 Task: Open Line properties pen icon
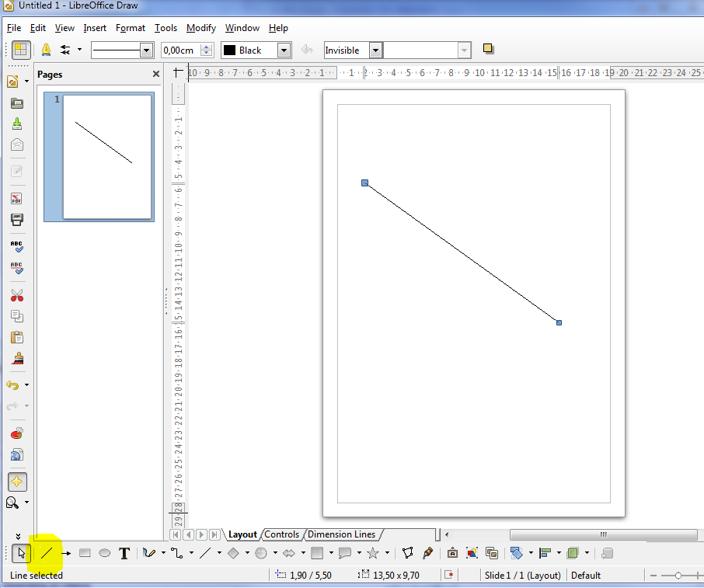click(46, 50)
